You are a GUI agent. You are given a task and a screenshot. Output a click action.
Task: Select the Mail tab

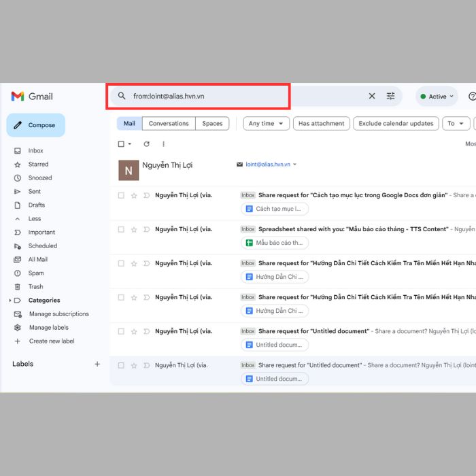[x=129, y=124]
